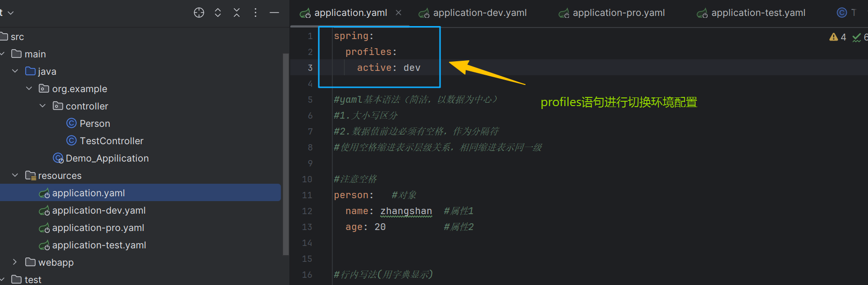
Task: Select the controller package
Action: (x=86, y=106)
